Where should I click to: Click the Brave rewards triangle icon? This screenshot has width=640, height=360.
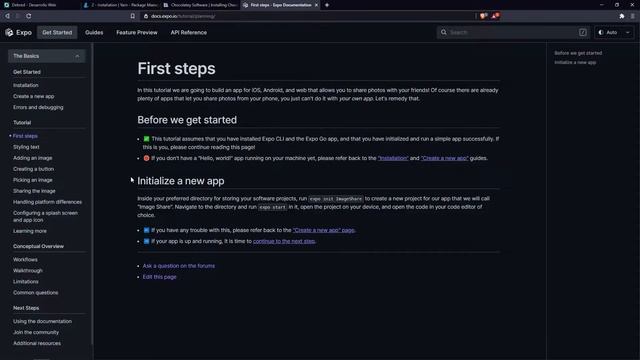495,16
